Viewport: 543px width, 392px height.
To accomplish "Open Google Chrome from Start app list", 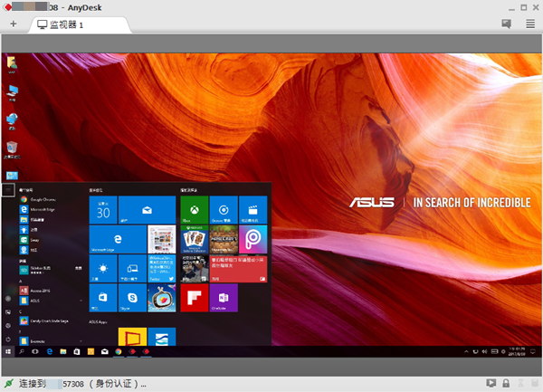I will (43, 199).
